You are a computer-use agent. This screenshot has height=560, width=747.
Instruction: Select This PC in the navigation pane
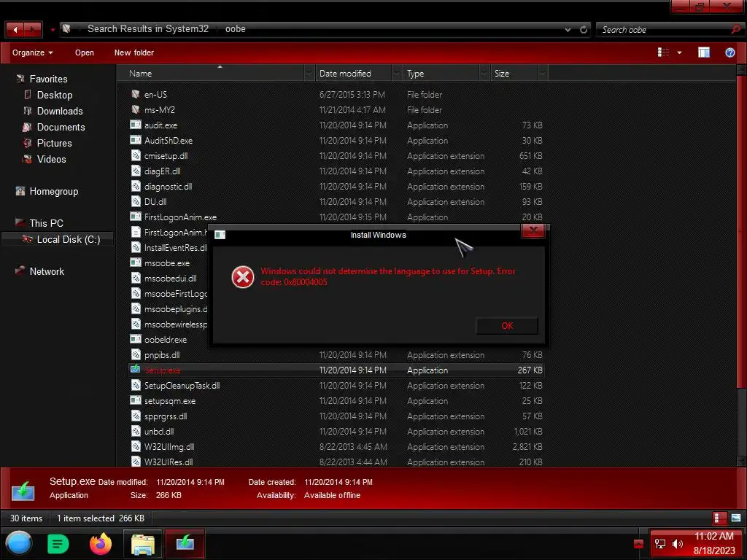point(46,223)
